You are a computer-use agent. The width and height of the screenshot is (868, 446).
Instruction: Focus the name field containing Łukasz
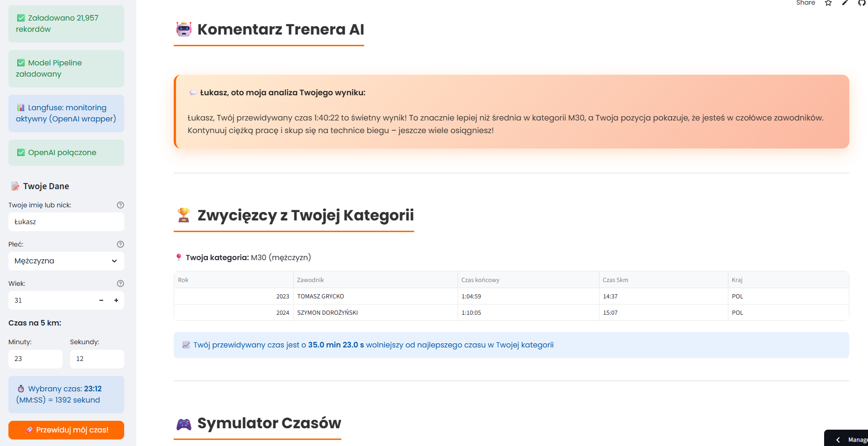pos(66,222)
